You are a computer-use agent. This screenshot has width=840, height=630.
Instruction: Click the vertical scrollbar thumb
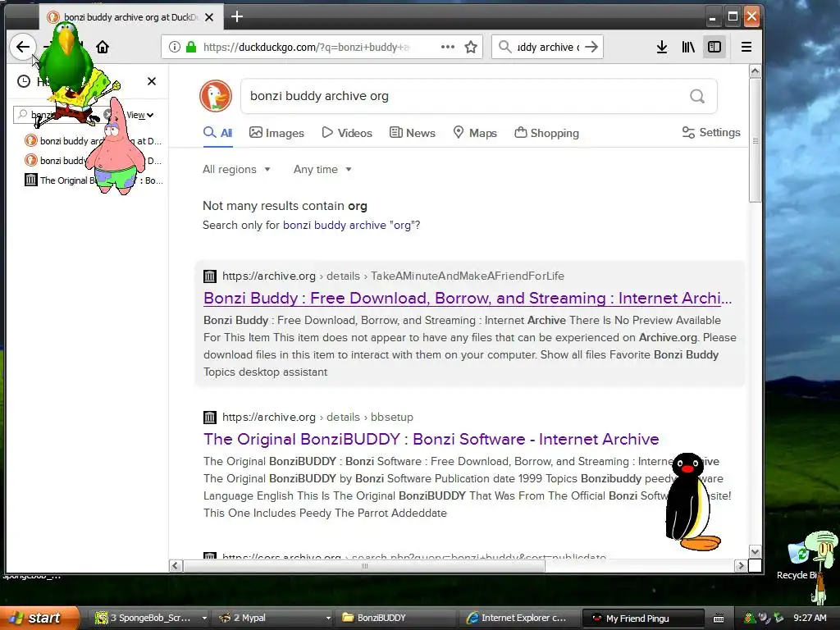[755, 140]
